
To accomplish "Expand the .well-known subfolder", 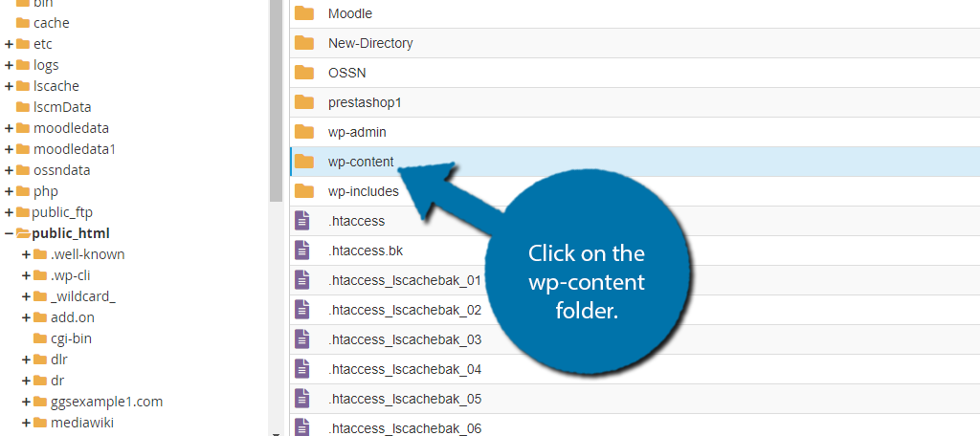I will tap(26, 255).
